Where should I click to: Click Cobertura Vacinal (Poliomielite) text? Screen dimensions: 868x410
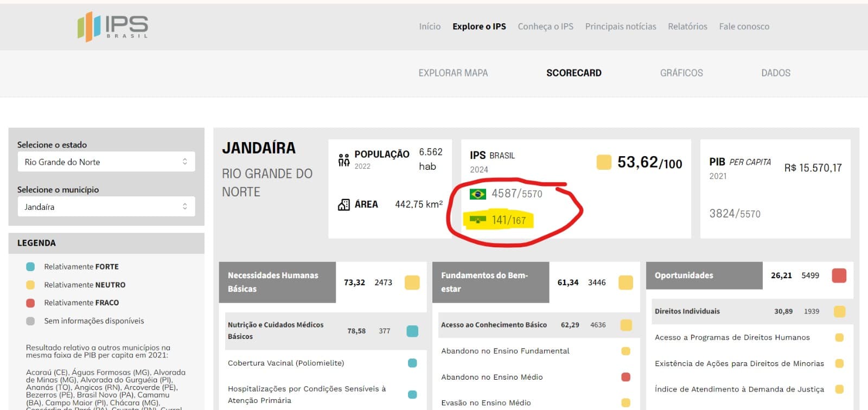pos(286,363)
